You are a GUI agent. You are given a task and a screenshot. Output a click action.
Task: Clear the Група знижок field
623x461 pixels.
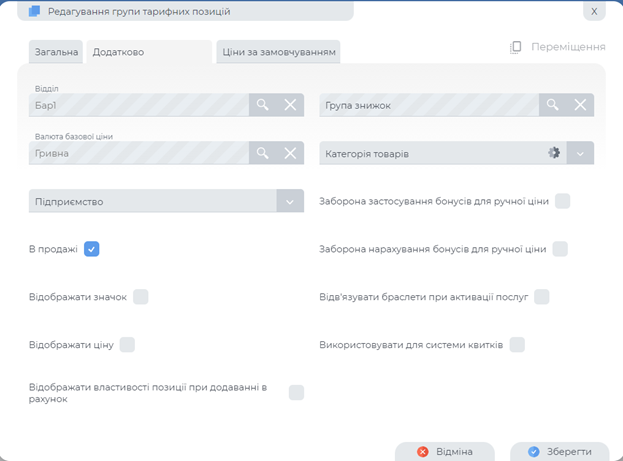click(580, 105)
